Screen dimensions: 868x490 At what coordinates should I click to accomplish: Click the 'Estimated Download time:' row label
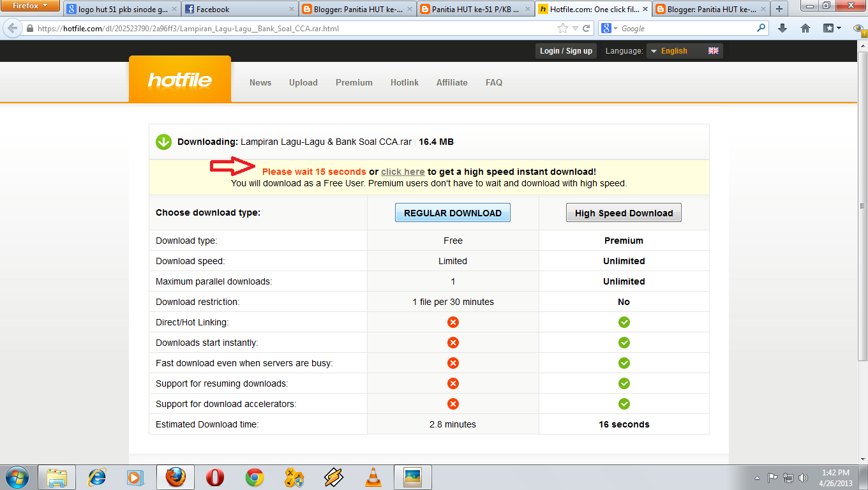(x=207, y=424)
